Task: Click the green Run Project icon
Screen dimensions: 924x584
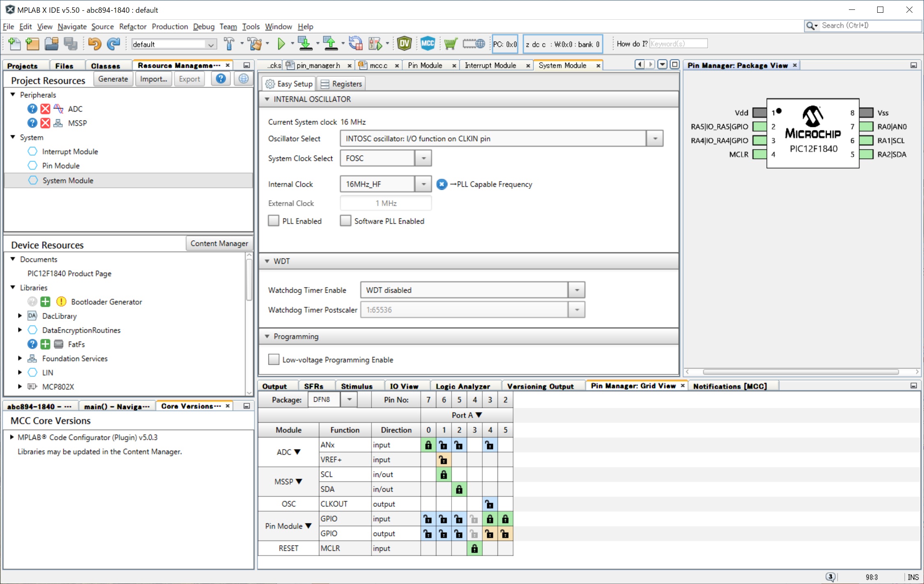Action: tap(281, 44)
